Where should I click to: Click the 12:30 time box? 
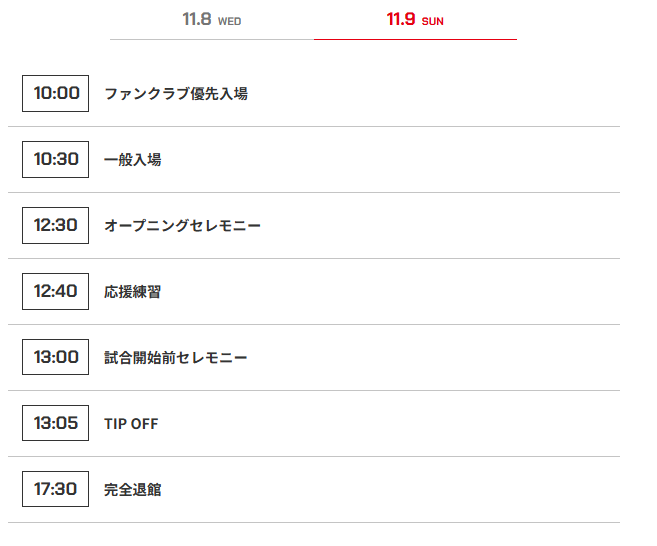[x=55, y=225]
